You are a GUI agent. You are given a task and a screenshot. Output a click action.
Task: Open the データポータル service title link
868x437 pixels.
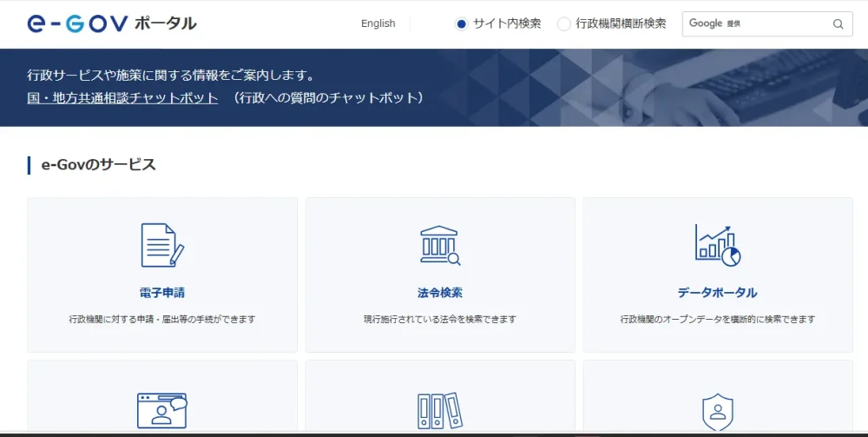(x=718, y=293)
